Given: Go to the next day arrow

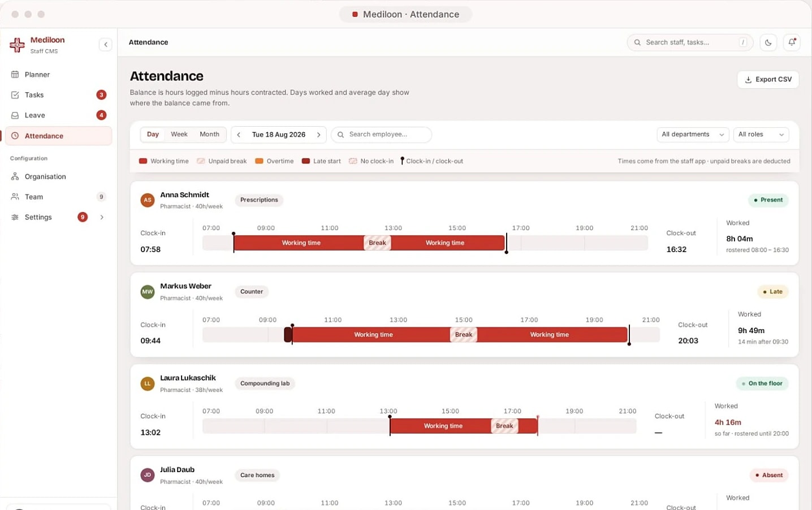Looking at the screenshot, I should 319,135.
